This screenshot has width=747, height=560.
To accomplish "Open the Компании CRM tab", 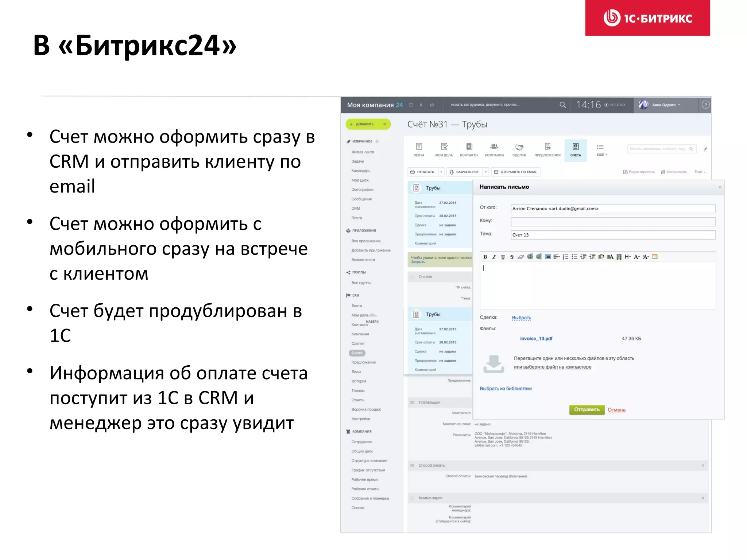I will pos(494,150).
